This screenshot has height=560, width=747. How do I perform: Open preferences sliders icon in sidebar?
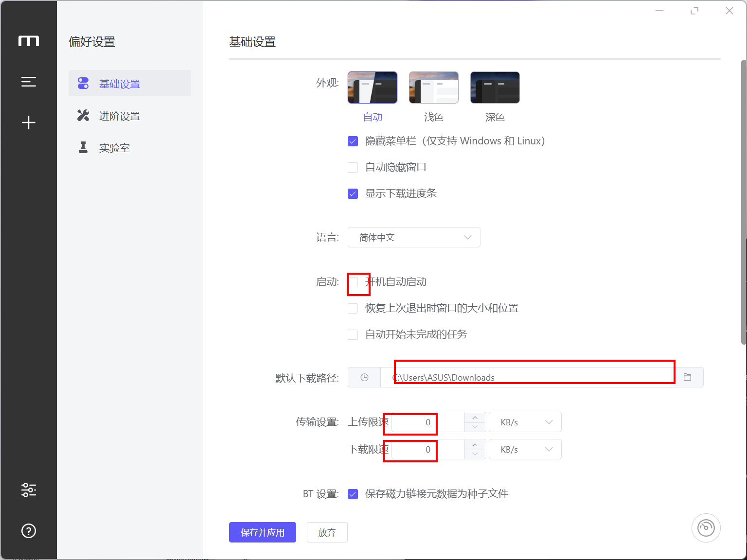(29, 490)
